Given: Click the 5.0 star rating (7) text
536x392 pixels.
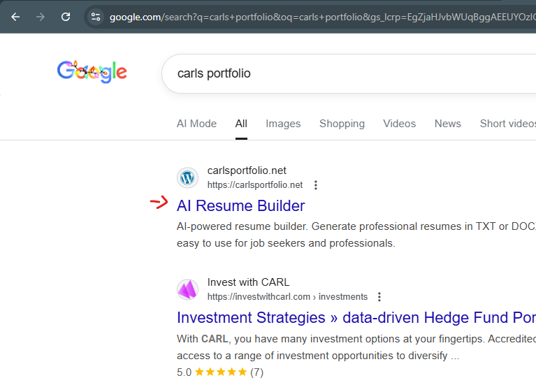Looking at the screenshot, I should point(220,372).
